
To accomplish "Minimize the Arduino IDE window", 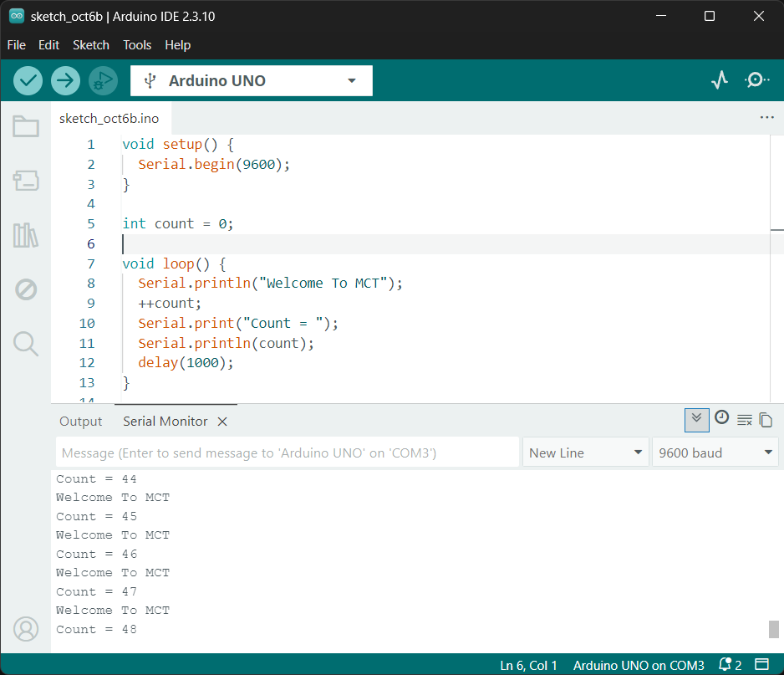I will (x=661, y=16).
